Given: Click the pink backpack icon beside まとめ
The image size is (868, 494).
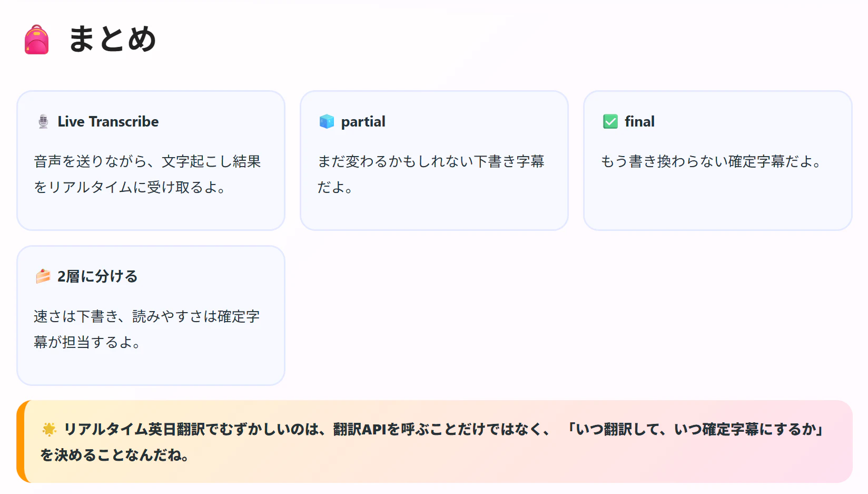Looking at the screenshot, I should tap(36, 40).
